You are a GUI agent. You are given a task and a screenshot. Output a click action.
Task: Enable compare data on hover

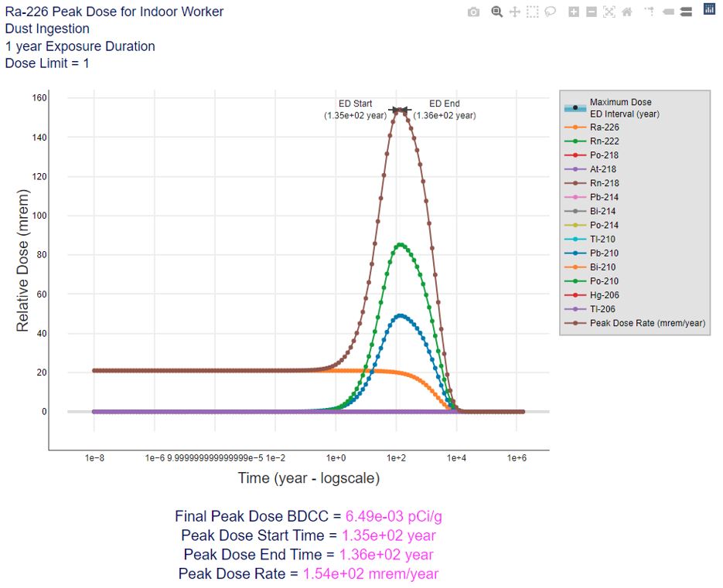tap(684, 12)
